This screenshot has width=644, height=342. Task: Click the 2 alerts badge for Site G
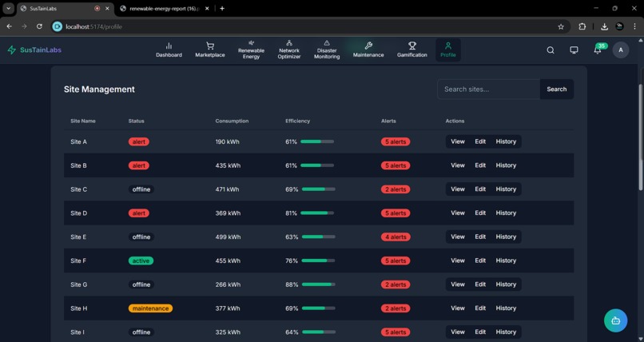(x=396, y=284)
